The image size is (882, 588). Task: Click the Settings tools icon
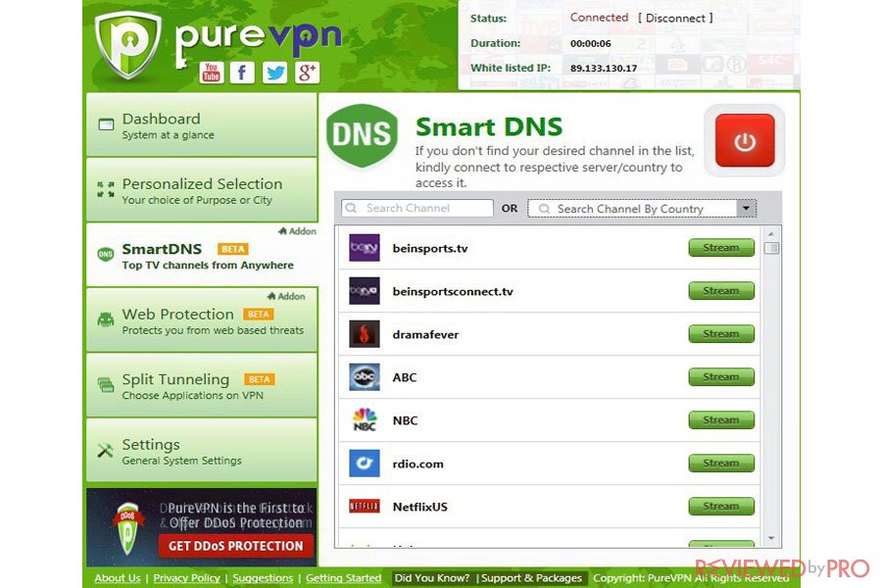[x=105, y=450]
